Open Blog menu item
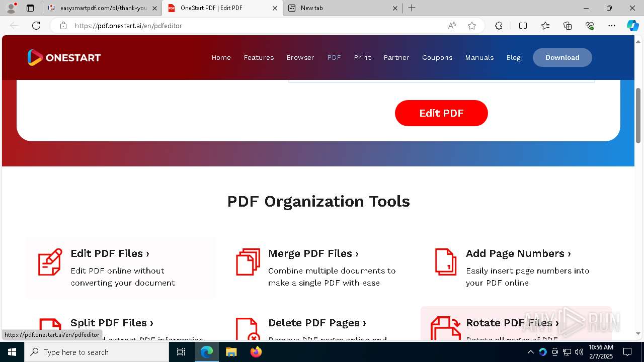Image resolution: width=644 pixels, height=362 pixels. (x=513, y=57)
